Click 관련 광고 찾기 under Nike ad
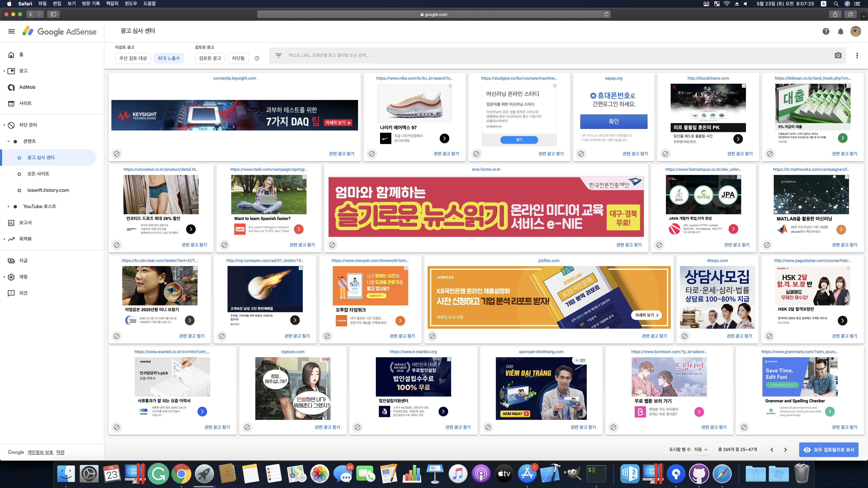868x488 pixels. 446,154
